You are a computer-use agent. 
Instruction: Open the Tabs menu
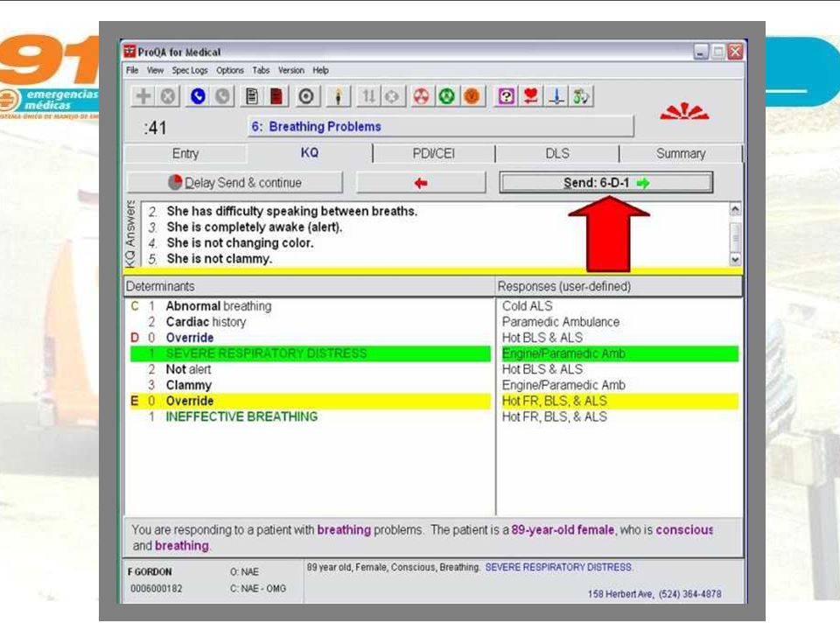261,70
